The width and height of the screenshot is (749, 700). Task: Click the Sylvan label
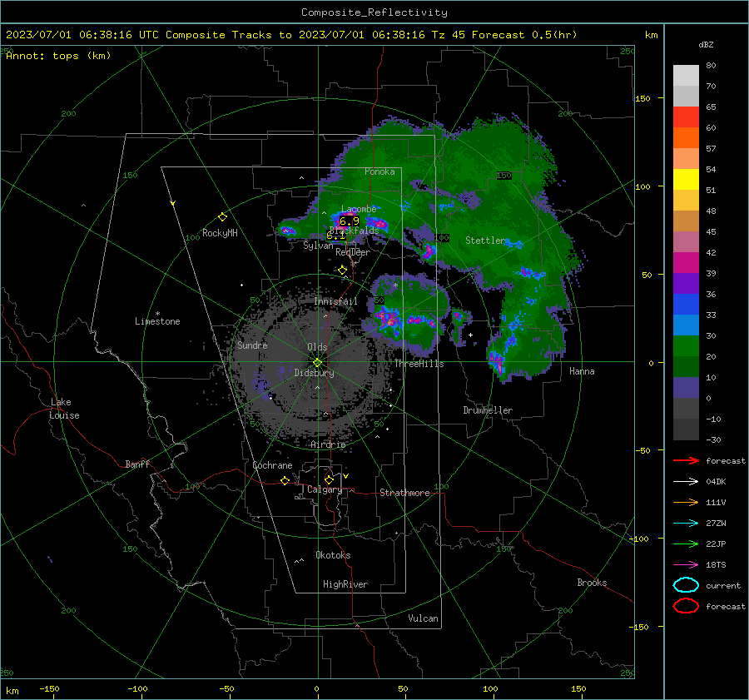(x=318, y=246)
